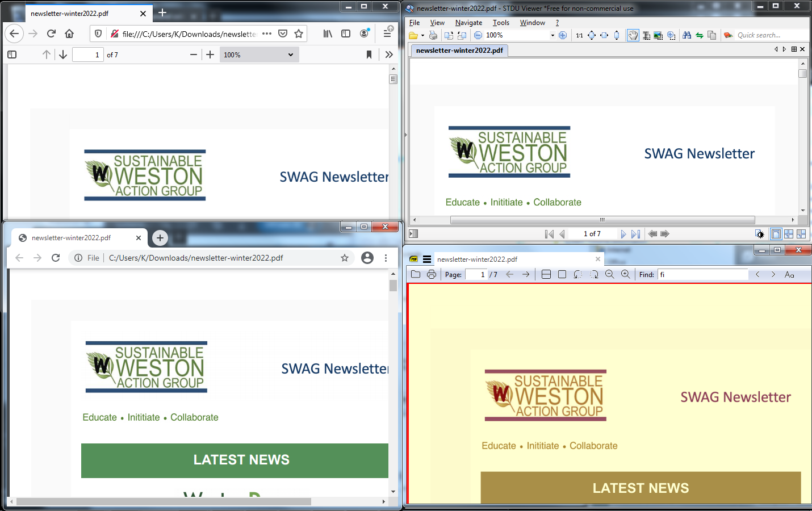This screenshot has height=511, width=812.
Task: Bookmark this page with Firefox star icon
Action: pyautogui.click(x=299, y=33)
